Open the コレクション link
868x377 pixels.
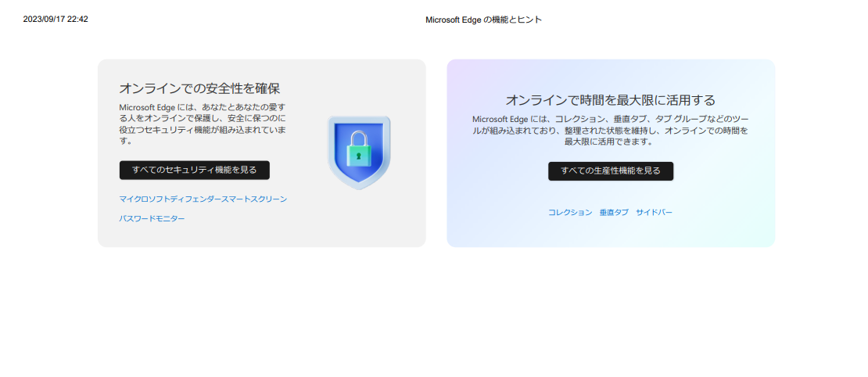click(570, 213)
